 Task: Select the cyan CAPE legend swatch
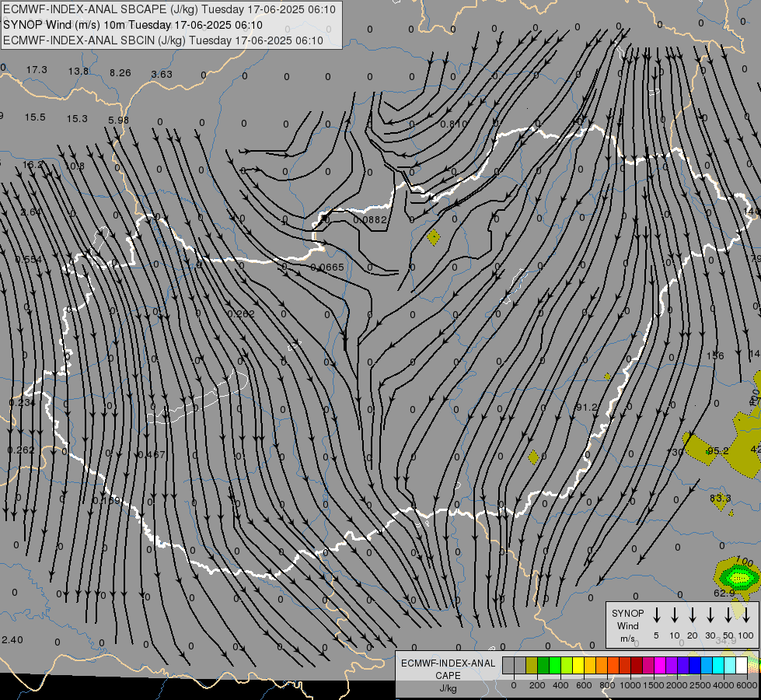coord(717,665)
